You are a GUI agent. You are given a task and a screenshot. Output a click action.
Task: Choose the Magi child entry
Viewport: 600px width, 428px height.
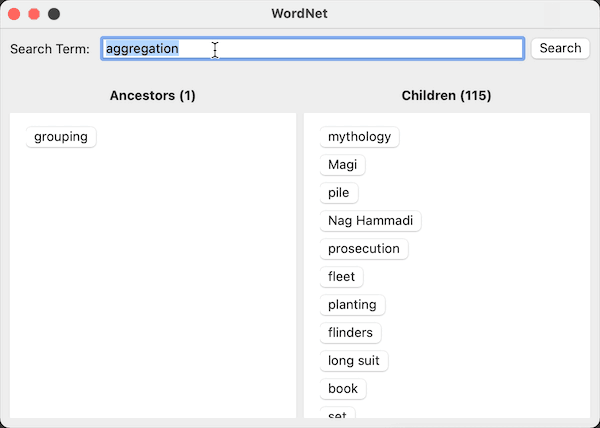(342, 165)
